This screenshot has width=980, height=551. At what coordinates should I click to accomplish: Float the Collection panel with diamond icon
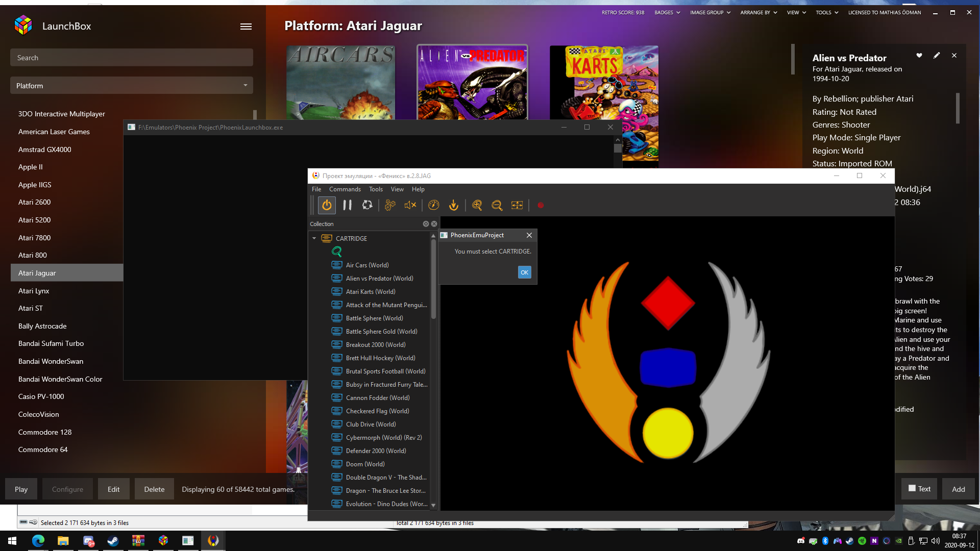(x=426, y=224)
